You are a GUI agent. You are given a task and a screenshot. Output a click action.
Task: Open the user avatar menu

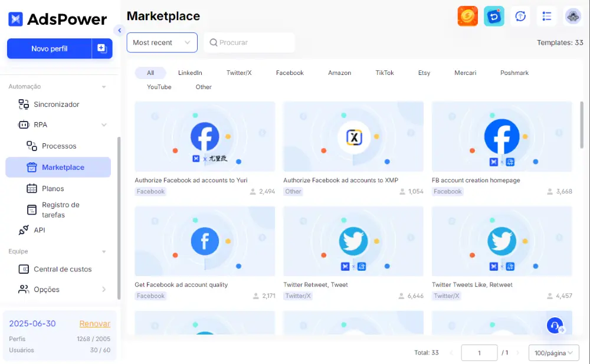pos(573,16)
